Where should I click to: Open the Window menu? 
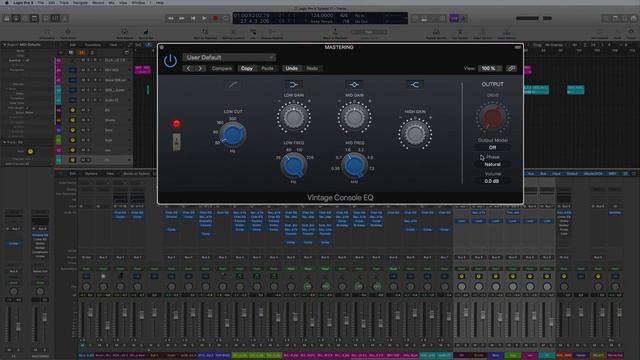[x=138, y=2]
